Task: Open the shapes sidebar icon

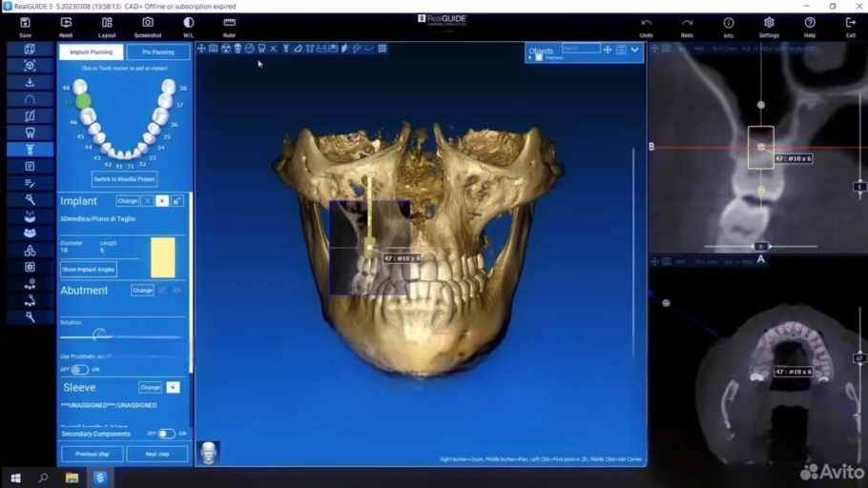Action: tap(30, 250)
